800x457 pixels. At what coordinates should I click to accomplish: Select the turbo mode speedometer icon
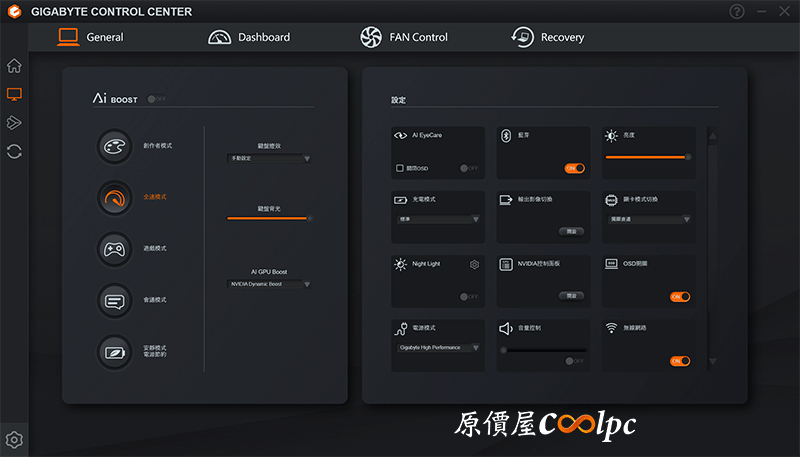(115, 198)
